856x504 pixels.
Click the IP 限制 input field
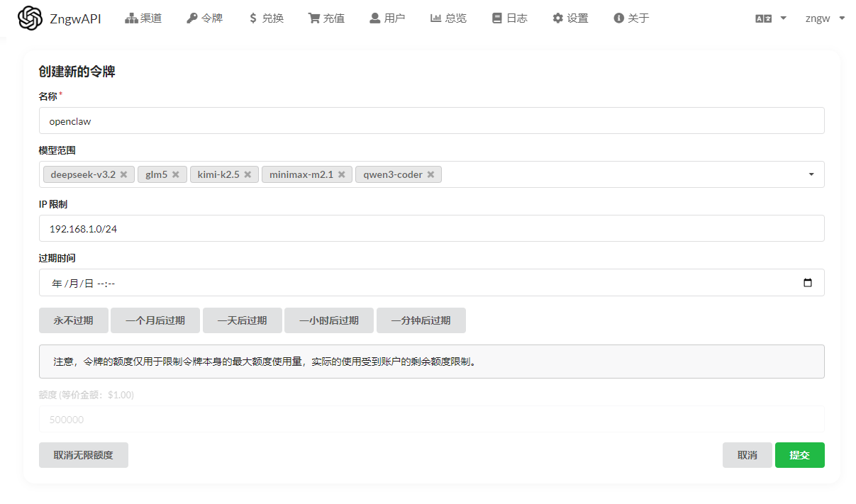point(431,229)
